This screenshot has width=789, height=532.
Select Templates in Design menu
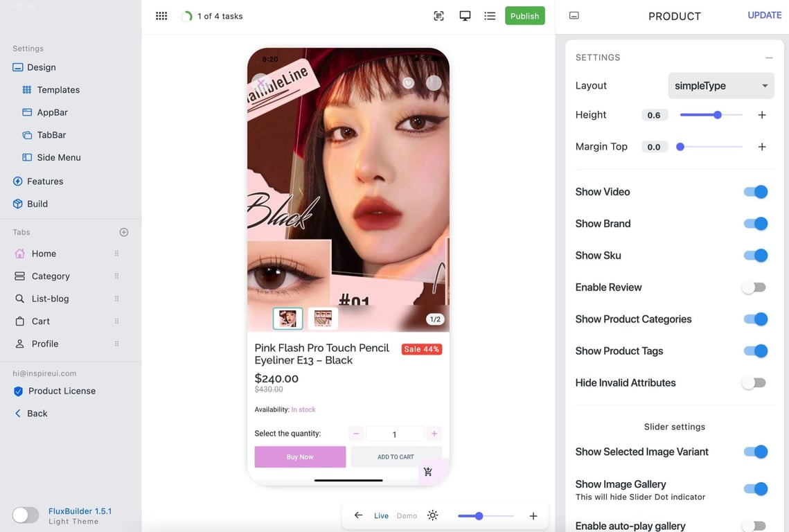point(58,89)
